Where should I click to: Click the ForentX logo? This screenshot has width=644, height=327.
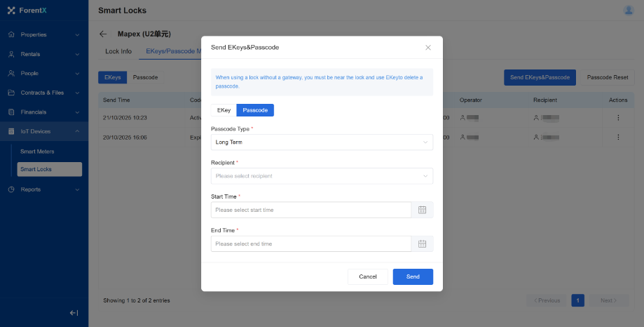tap(27, 11)
